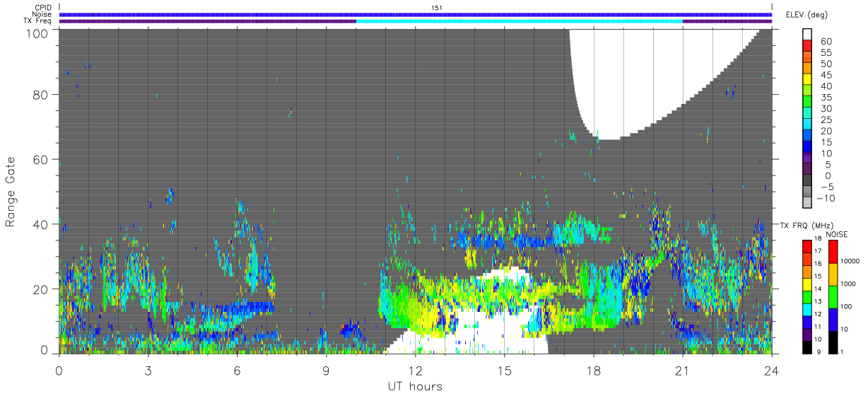This screenshot has width=868, height=401.
Task: Select the 3 tick on UT hours axis
Action: (x=148, y=370)
